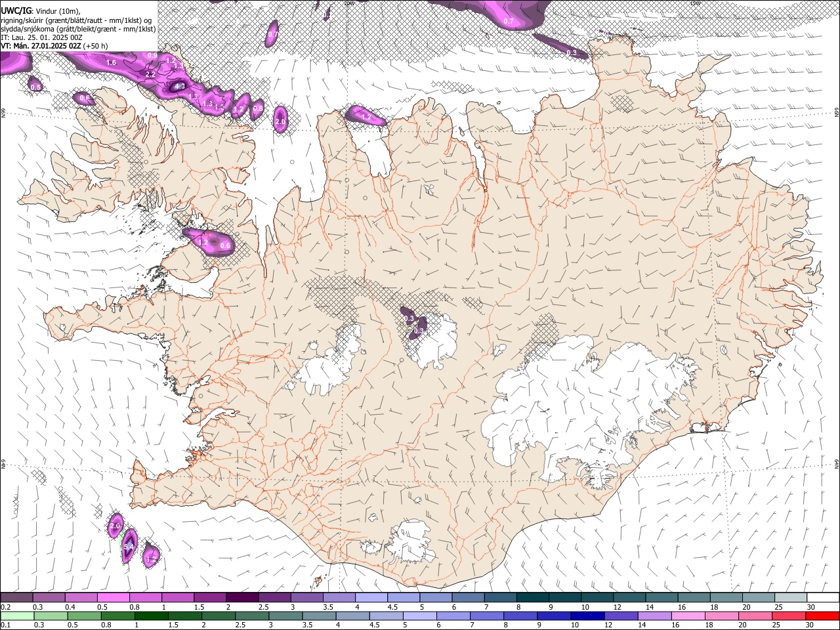
Task: Click the 0.1 label under rain scale
Action: click(x=5, y=625)
